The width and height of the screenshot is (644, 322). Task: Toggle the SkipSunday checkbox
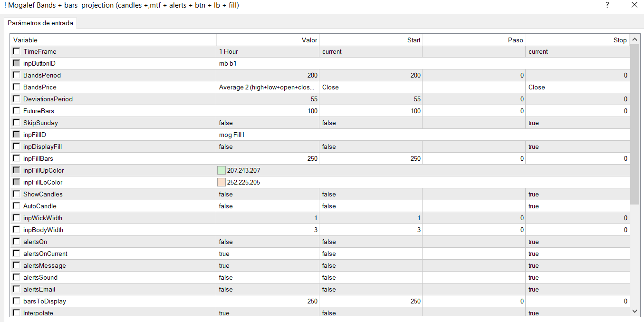[x=17, y=123]
